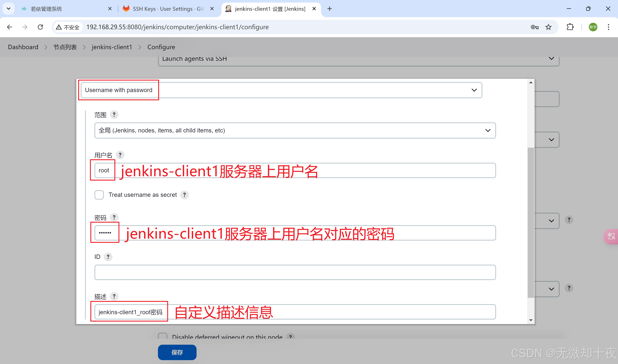Toggle Disable deferred wipeout checkbox

[x=163, y=336]
